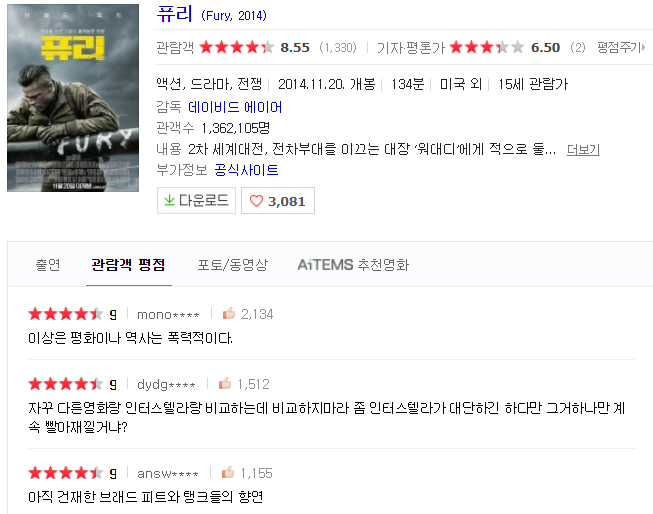653x514 pixels.
Task: Click reviewer name mono****
Action: [168, 314]
